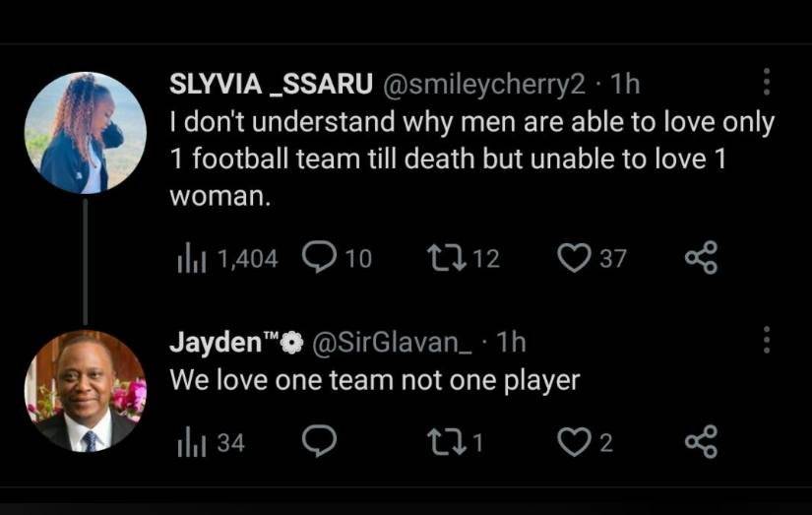Open reply text 'We love one team'
Screen dimensions: 812x515
pos(375,381)
